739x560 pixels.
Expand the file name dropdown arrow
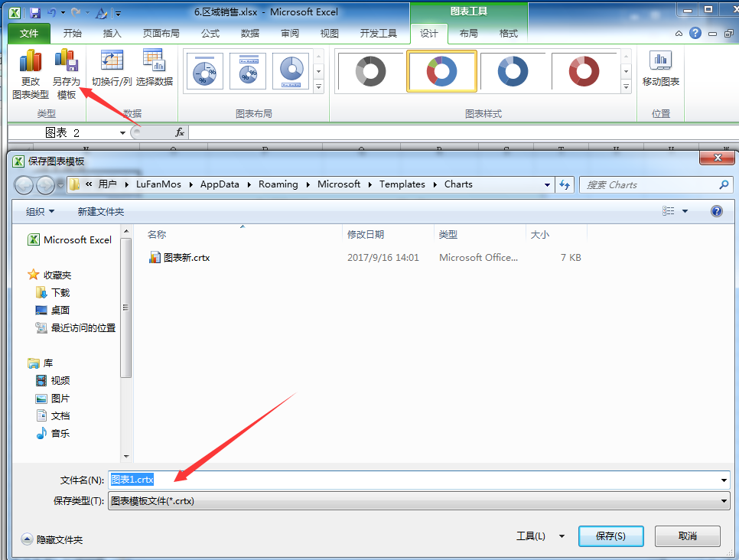(x=724, y=480)
